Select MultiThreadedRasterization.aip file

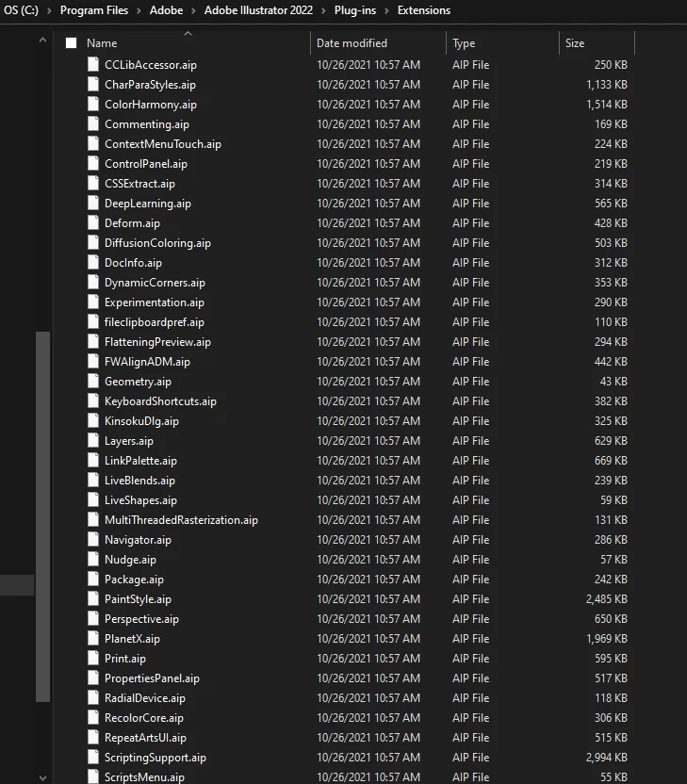pyautogui.click(x=181, y=519)
